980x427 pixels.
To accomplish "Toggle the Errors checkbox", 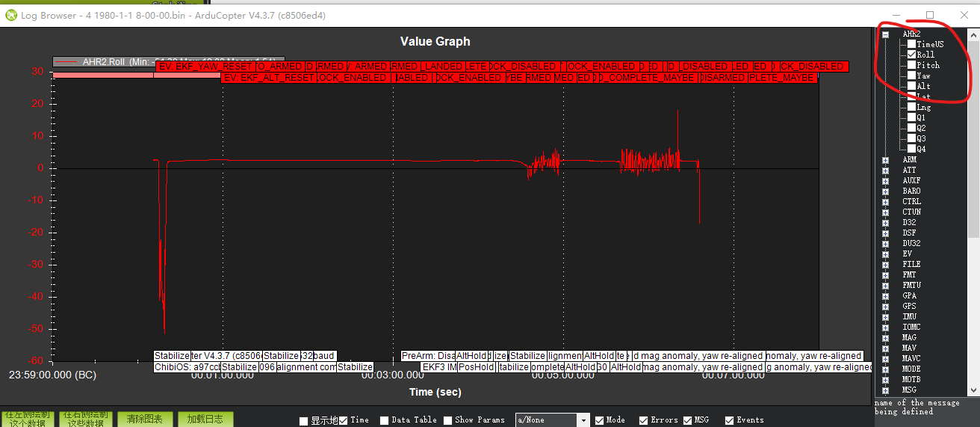I will point(644,421).
